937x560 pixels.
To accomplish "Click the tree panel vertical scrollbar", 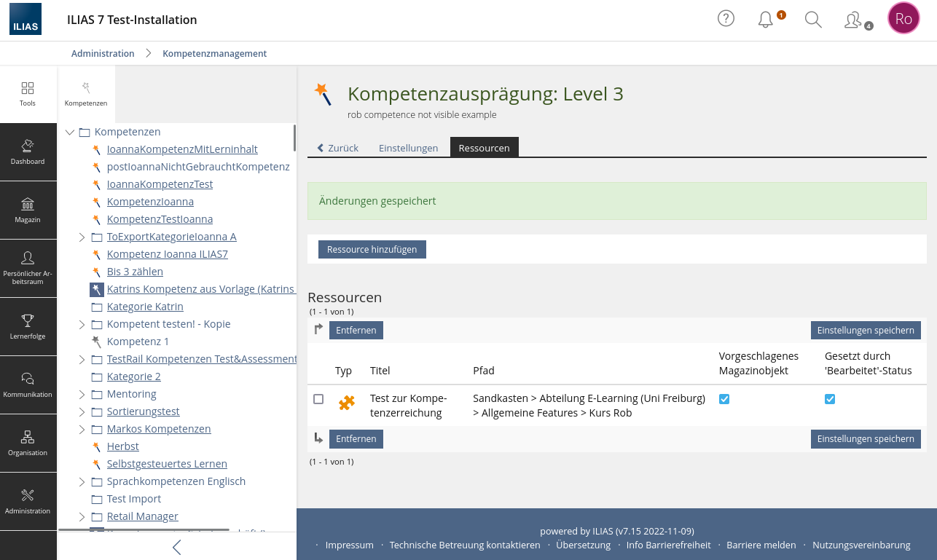I will [294, 138].
